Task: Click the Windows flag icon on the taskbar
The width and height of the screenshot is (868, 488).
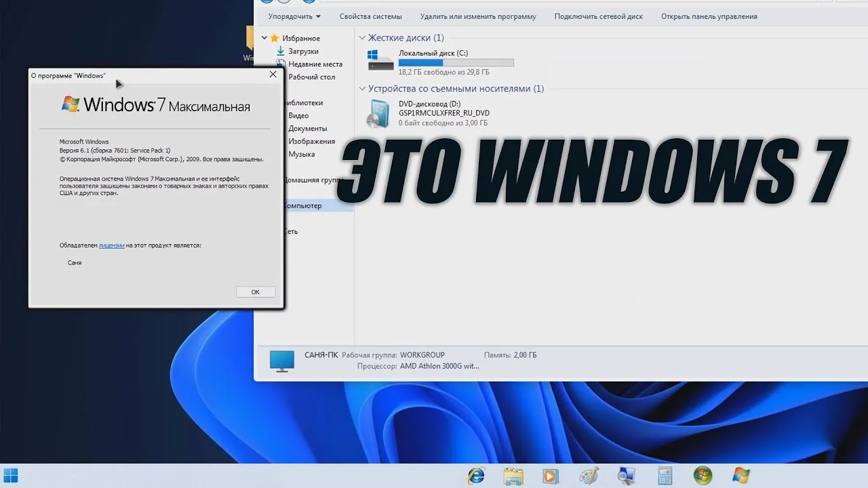Action: pos(741,476)
